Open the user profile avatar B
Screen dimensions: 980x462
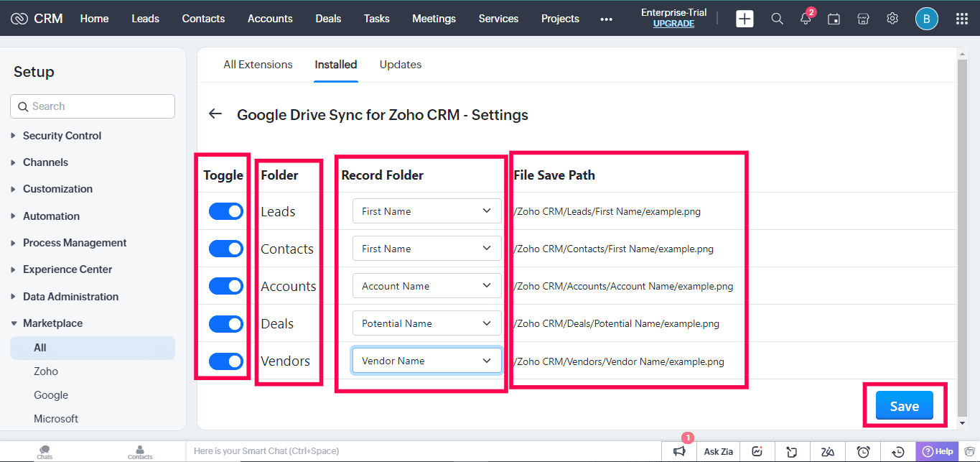click(926, 19)
